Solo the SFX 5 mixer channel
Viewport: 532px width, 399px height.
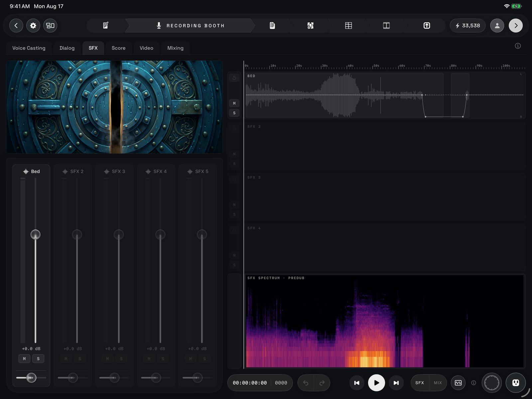click(204, 359)
